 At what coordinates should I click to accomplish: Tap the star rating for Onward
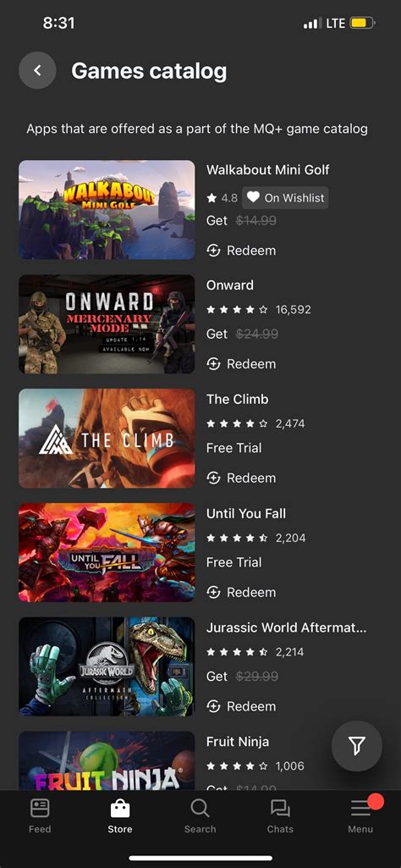(237, 310)
